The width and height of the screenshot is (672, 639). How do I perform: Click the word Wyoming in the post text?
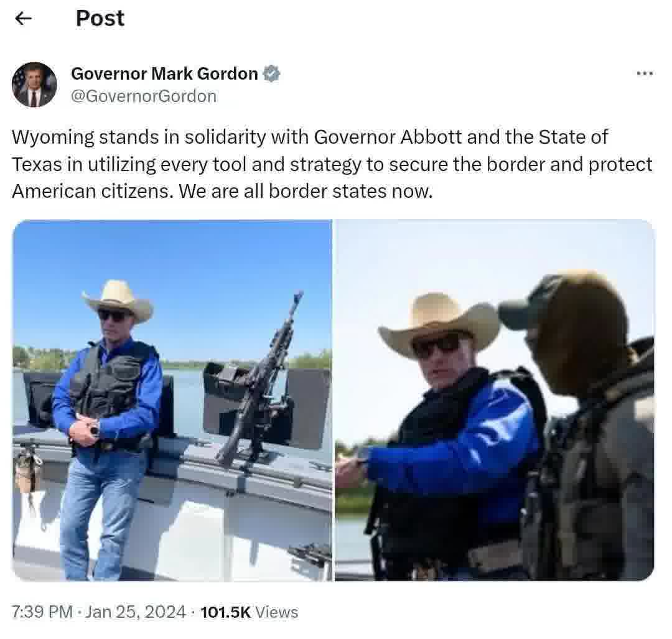click(53, 138)
